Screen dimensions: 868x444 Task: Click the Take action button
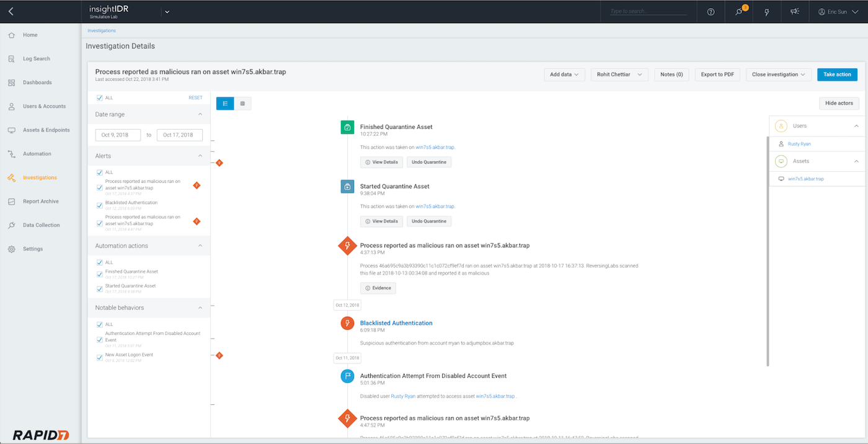click(837, 74)
